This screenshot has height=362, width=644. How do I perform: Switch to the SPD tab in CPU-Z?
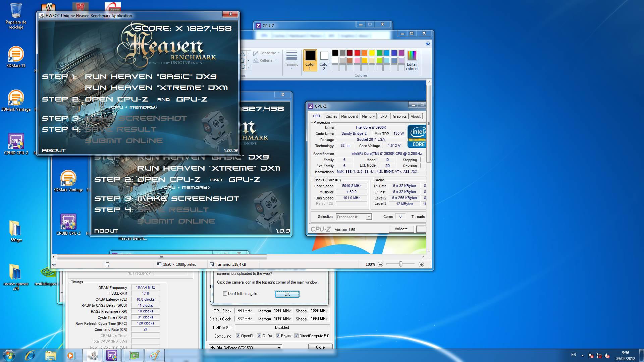383,116
